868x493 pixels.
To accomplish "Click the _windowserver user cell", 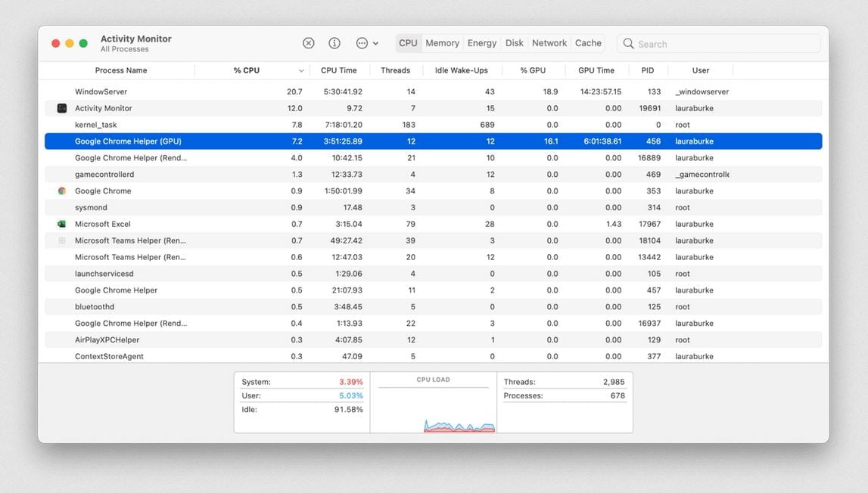I will point(702,91).
